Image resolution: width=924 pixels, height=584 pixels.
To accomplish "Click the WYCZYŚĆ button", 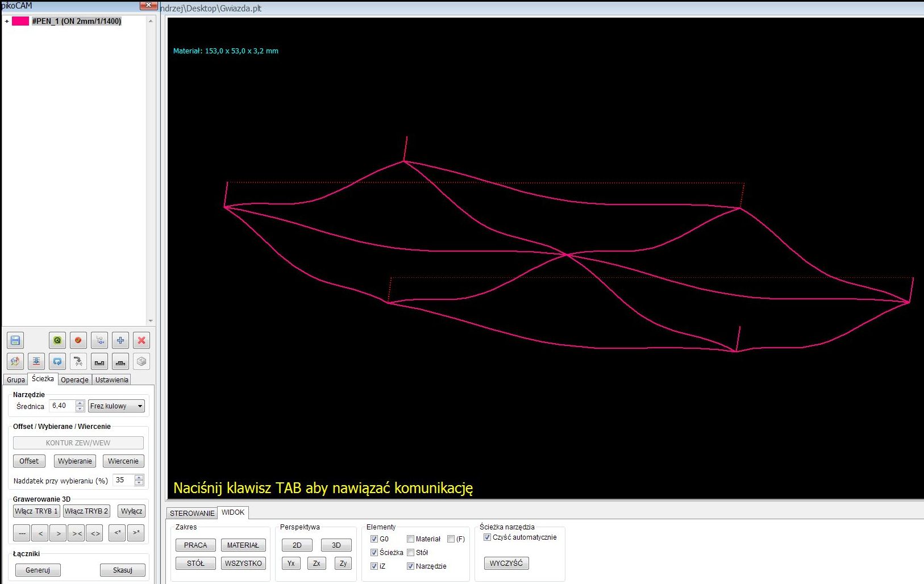I will [x=506, y=563].
